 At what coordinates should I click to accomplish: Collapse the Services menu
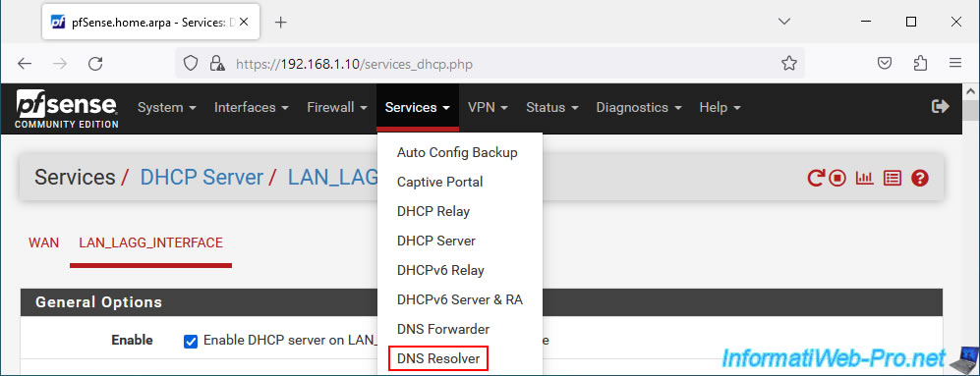coord(418,107)
